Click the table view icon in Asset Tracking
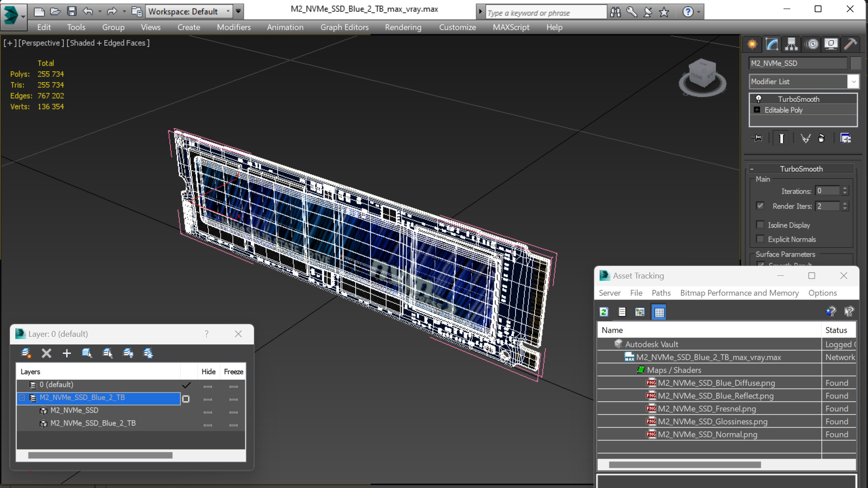The width and height of the screenshot is (868, 488). coord(659,312)
